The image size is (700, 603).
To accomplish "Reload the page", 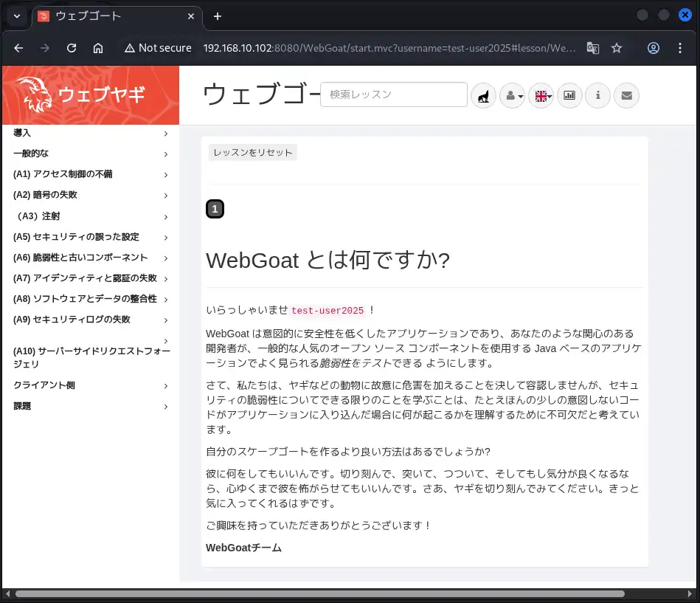I will tap(71, 47).
